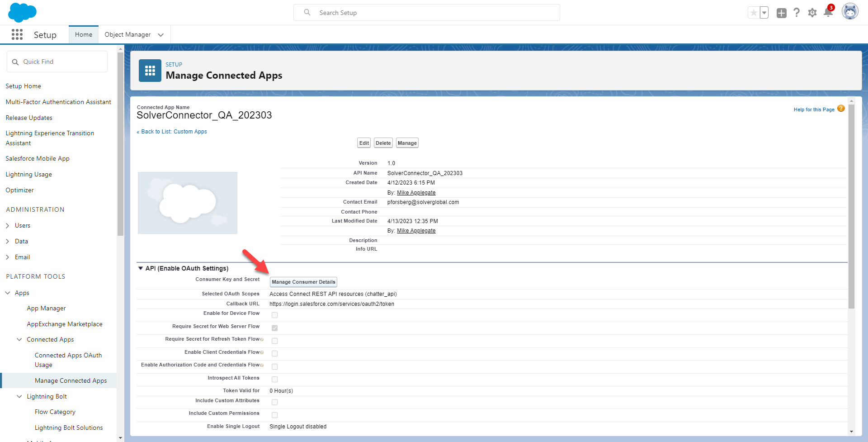Click the user profile avatar
The height and width of the screenshot is (442, 868).
tap(849, 12)
